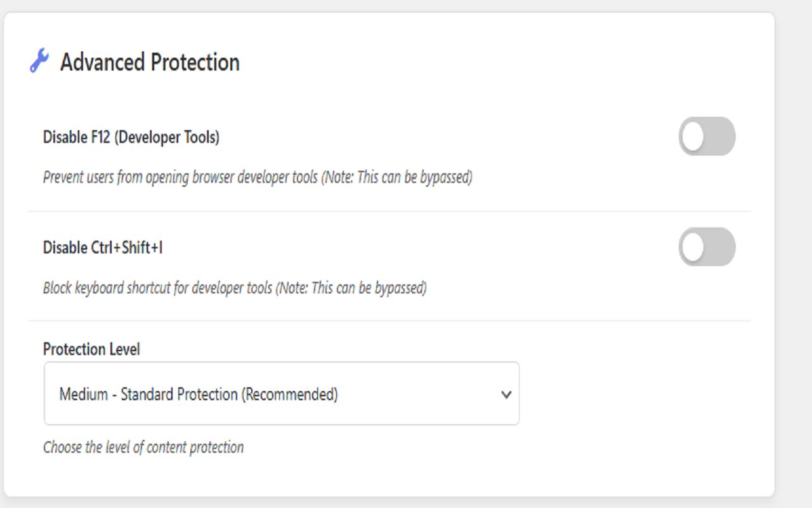
Task: Open the Protection Level dropdown
Action: [281, 394]
